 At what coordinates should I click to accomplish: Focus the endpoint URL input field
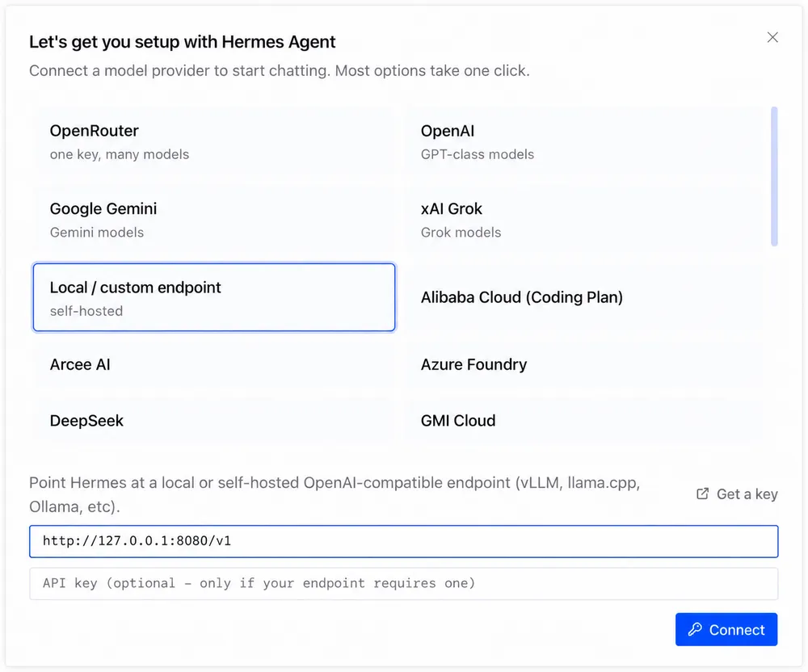click(403, 541)
